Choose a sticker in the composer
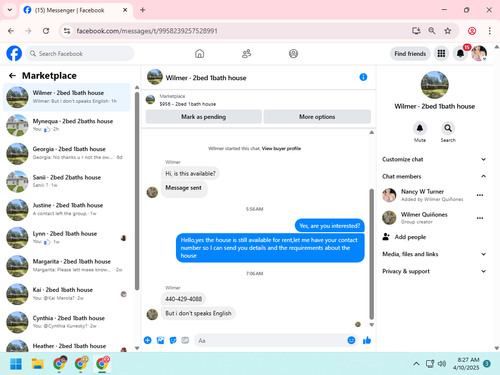Screen dimensions: 500x375 click(173, 340)
